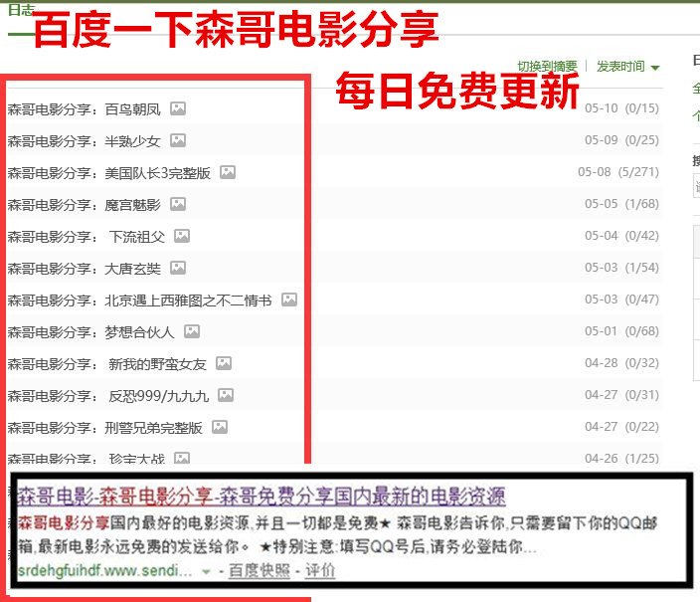Click the 发表时间 dropdown arrow
This screenshot has width=700, height=602.
pyautogui.click(x=655, y=68)
